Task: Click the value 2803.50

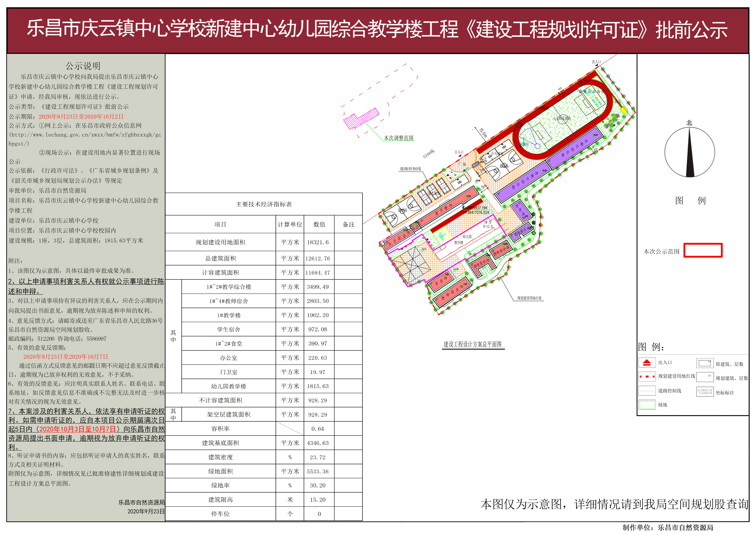Action: tap(318, 301)
